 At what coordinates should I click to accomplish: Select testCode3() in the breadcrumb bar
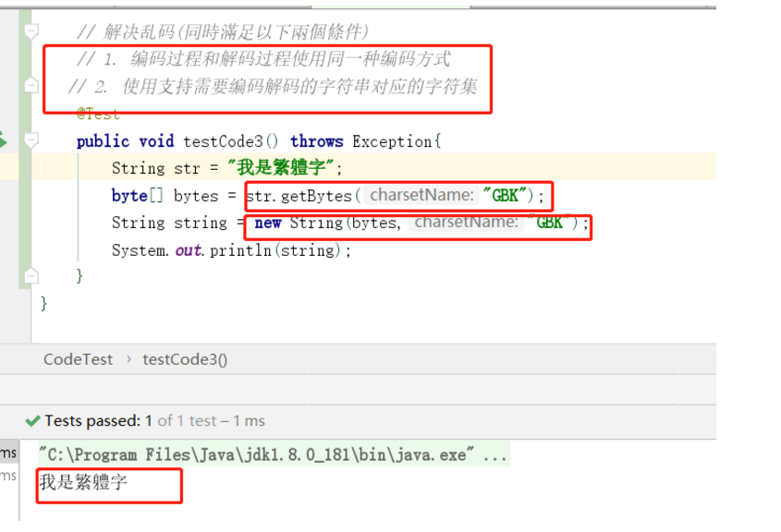pos(185,359)
